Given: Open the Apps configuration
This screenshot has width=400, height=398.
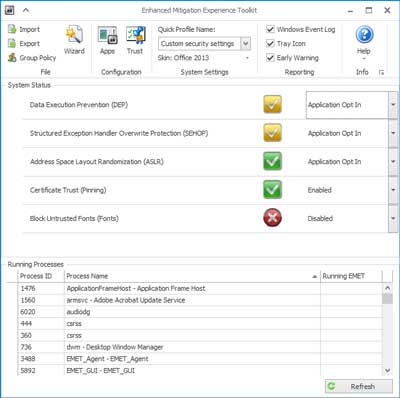Looking at the screenshot, I should (107, 40).
